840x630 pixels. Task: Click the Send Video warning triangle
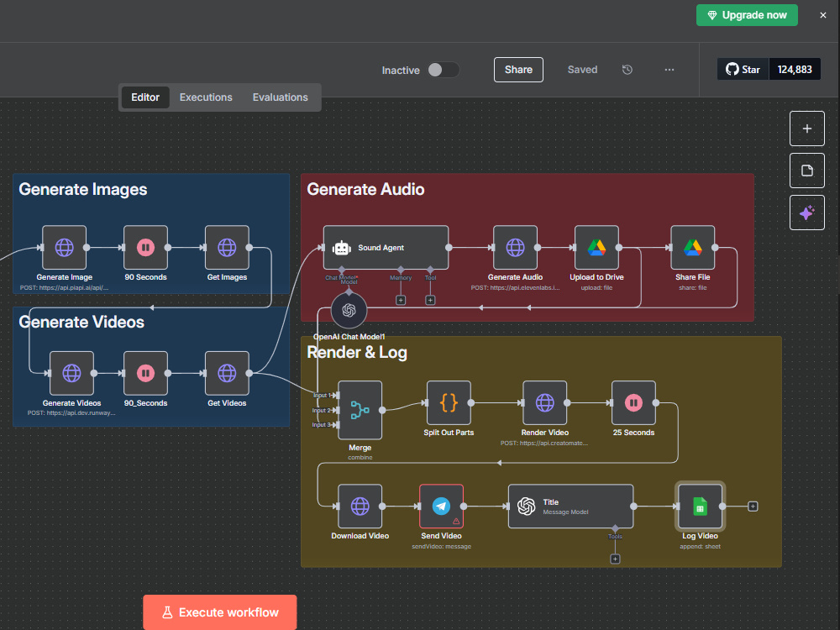tap(456, 521)
